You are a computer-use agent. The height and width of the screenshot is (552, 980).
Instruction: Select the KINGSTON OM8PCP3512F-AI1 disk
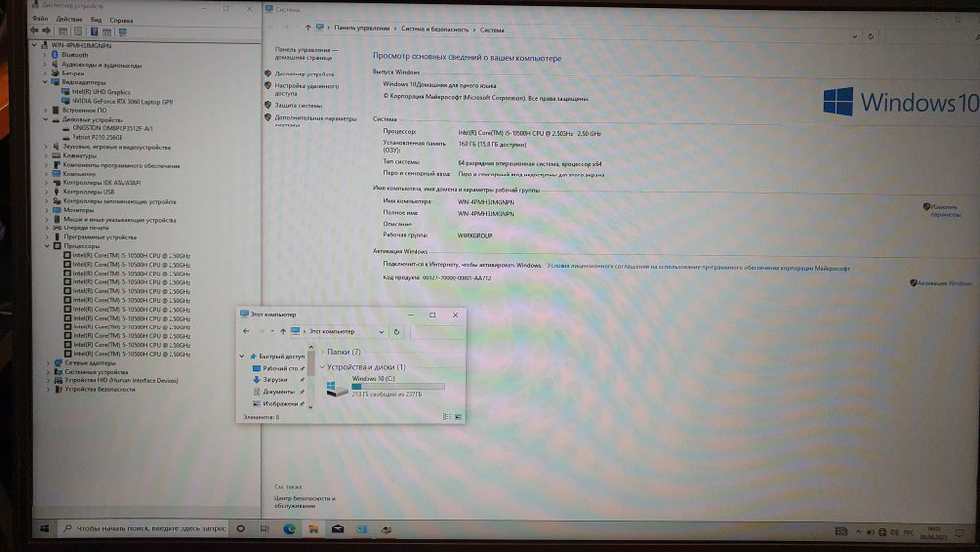112,128
